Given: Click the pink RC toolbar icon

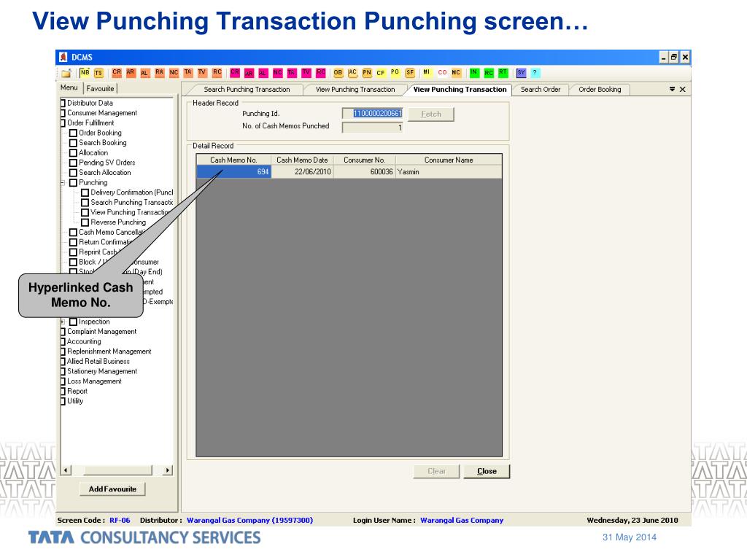Looking at the screenshot, I should [x=321, y=72].
